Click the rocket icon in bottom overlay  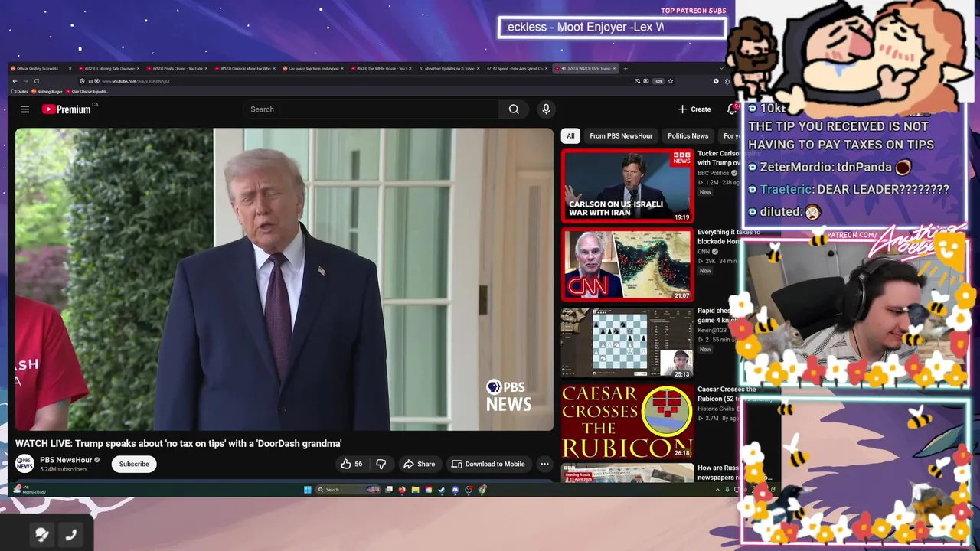pos(42,535)
